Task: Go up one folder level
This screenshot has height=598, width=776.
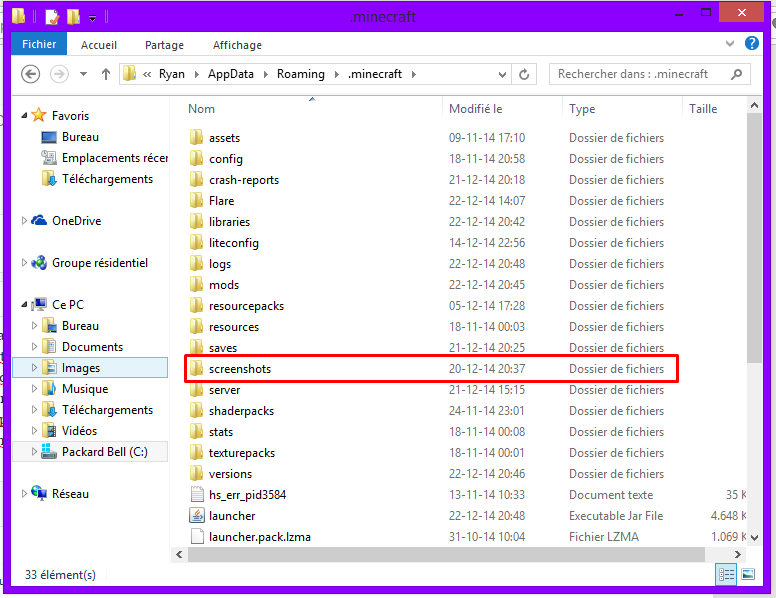Action: [x=105, y=74]
